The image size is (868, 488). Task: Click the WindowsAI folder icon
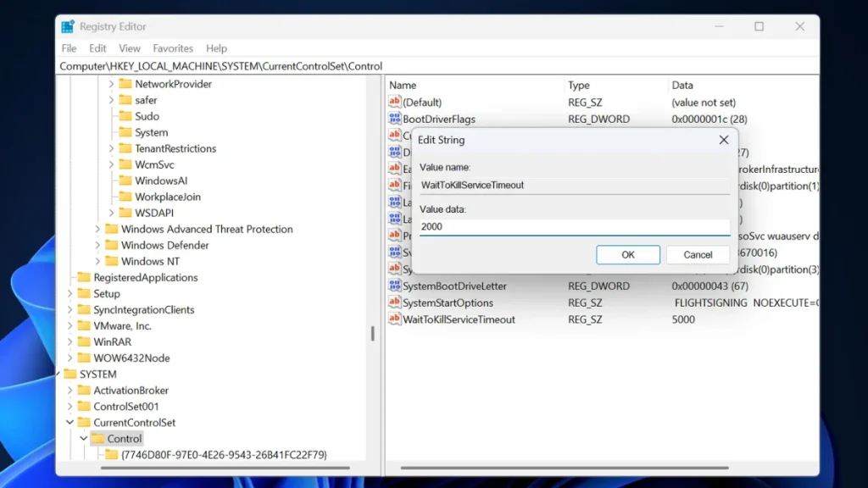pyautogui.click(x=125, y=180)
